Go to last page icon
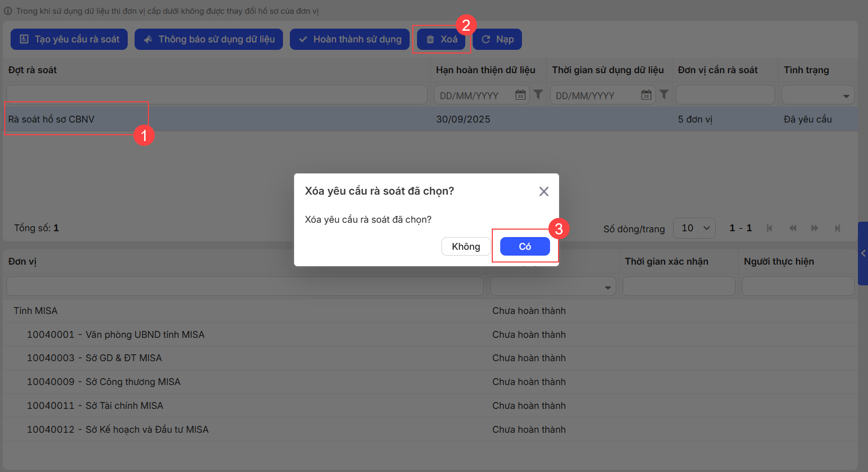Image resolution: width=868 pixels, height=472 pixels. point(837,228)
